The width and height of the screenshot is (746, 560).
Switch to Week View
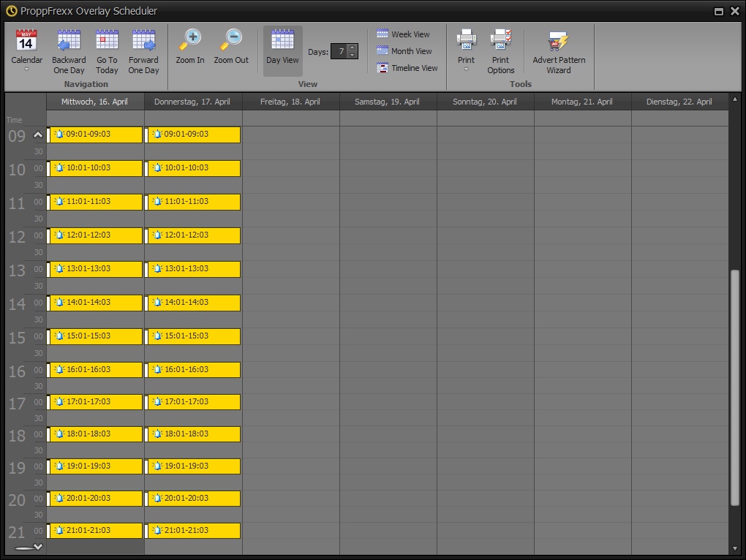click(x=403, y=34)
